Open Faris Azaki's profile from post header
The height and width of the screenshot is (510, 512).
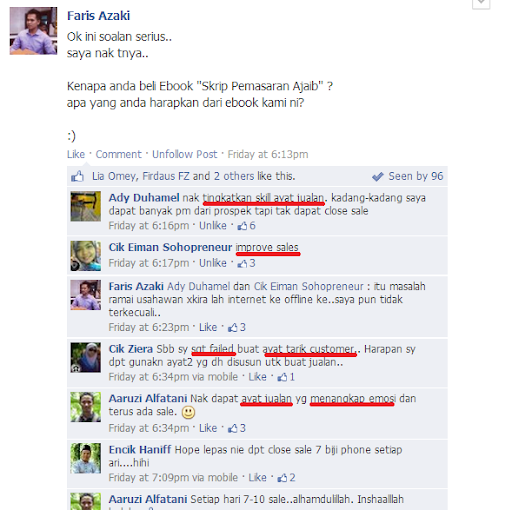(x=98, y=16)
